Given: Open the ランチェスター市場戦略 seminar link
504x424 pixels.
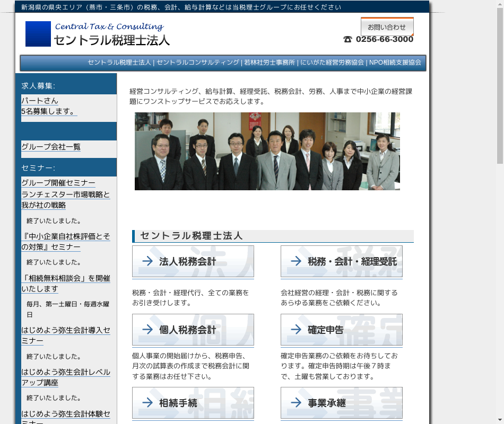Looking at the screenshot, I should point(65,200).
